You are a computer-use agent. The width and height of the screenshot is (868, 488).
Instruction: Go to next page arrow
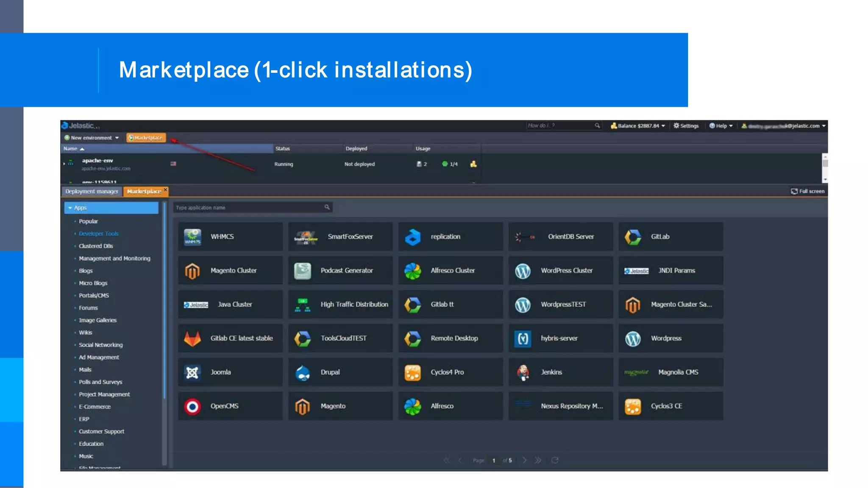(x=524, y=460)
